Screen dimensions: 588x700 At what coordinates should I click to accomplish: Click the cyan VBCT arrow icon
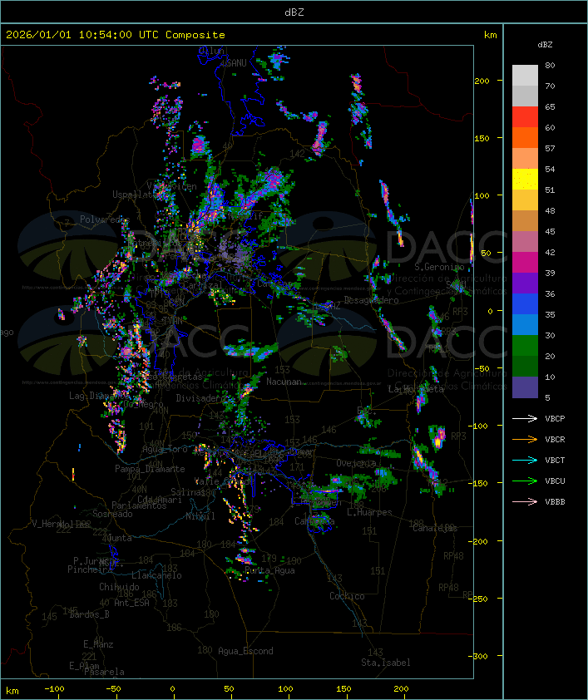coord(525,460)
